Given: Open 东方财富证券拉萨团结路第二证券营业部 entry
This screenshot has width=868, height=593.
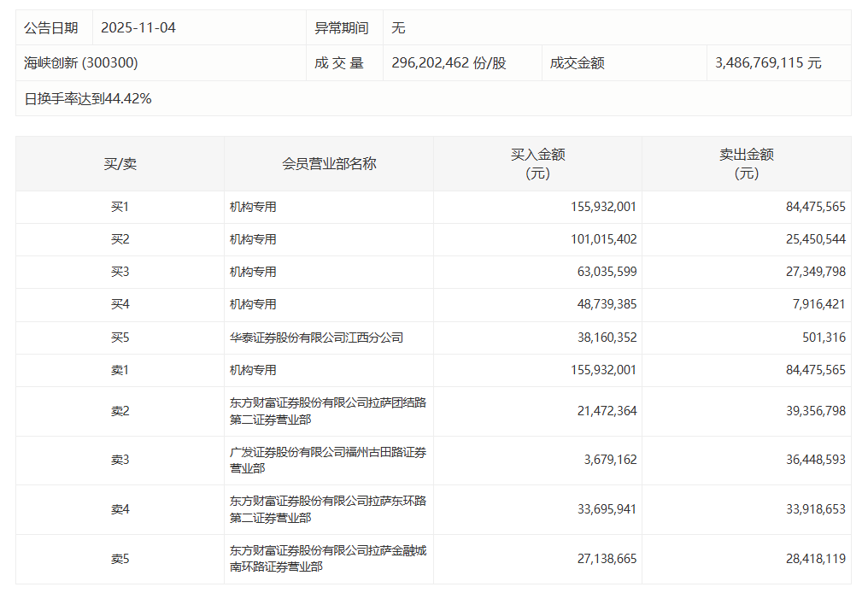Looking at the screenshot, I should coord(327,411).
